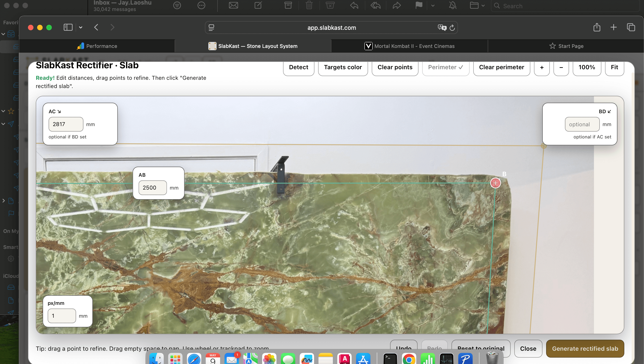Open the Start Page tab
The width and height of the screenshot is (644, 364).
tap(566, 46)
